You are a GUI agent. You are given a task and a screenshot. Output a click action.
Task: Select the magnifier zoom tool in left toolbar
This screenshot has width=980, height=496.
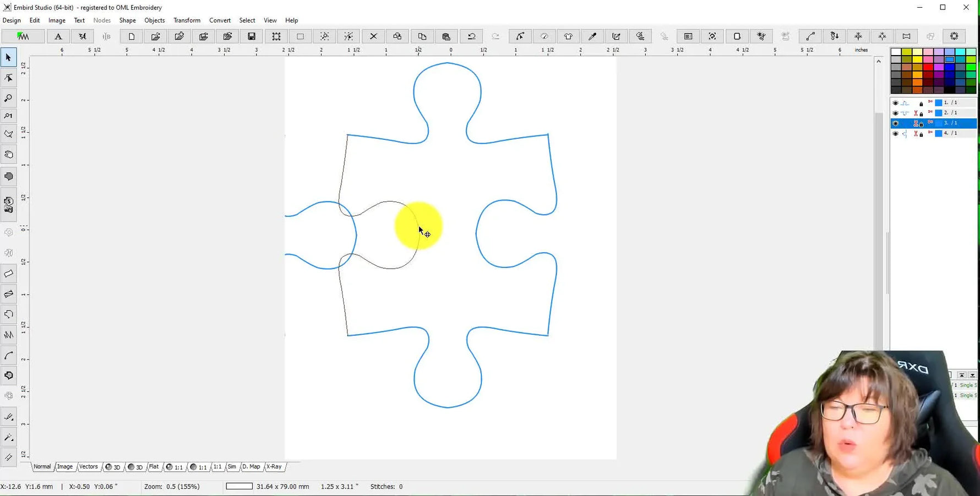(x=8, y=98)
